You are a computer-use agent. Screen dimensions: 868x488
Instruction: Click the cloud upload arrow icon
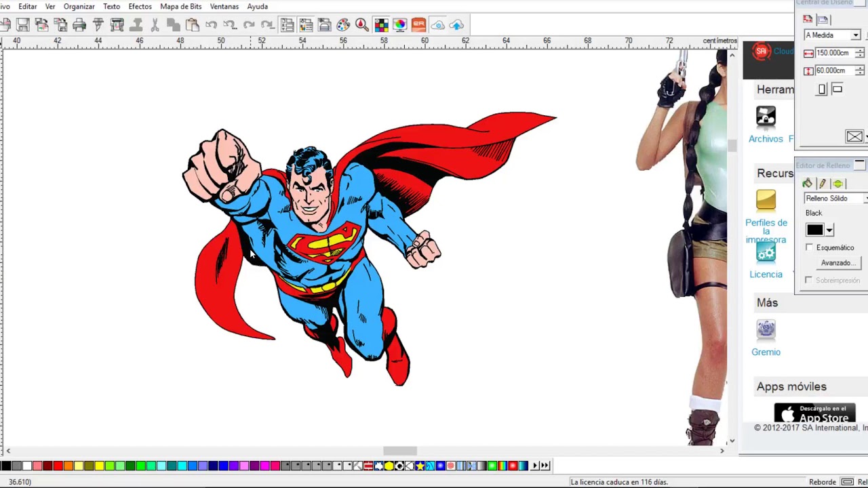[456, 25]
